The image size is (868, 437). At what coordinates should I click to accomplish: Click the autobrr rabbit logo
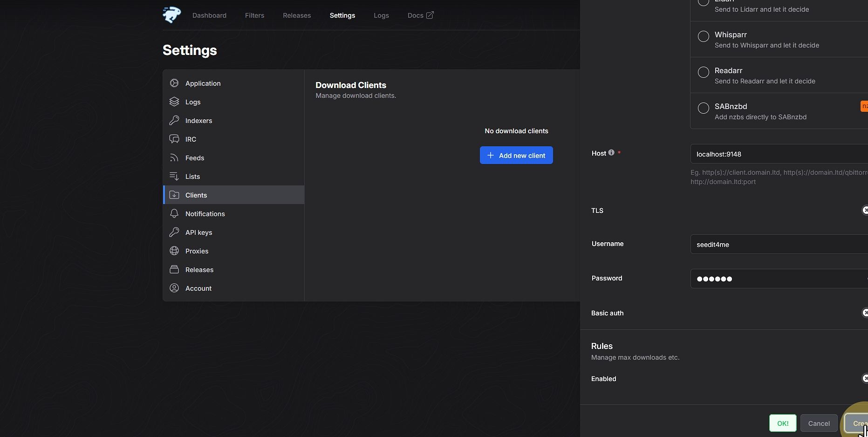pos(172,15)
